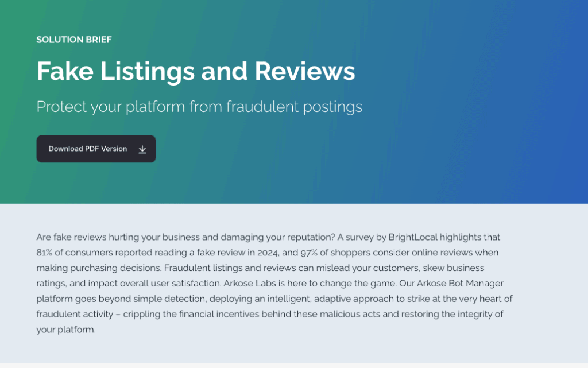This screenshot has width=588, height=368.
Task: Click the opening question about fake reviews
Action: [185, 237]
